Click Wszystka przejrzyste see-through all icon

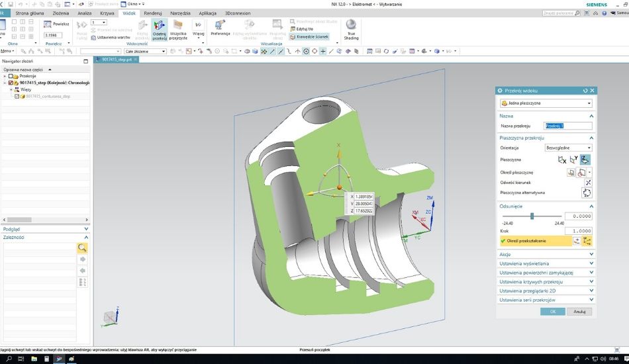click(x=178, y=30)
